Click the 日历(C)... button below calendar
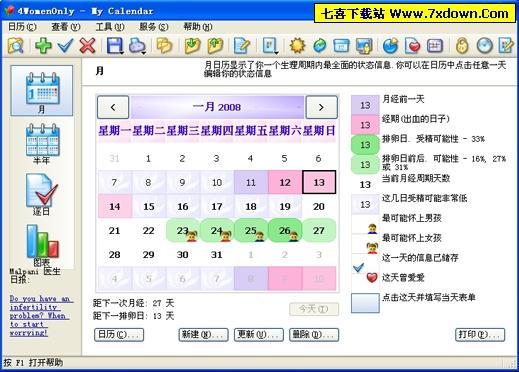Image resolution: width=519 pixels, height=372 pixels. click(119, 335)
